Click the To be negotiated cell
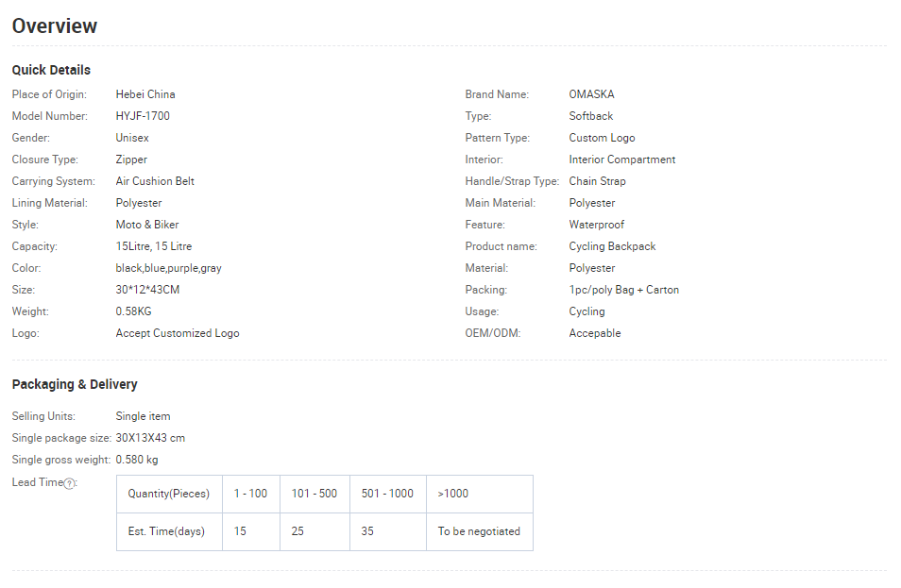 pyautogui.click(x=480, y=531)
